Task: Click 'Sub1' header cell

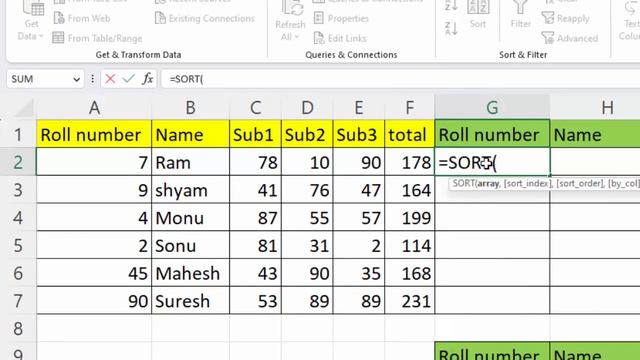Action: [x=256, y=134]
